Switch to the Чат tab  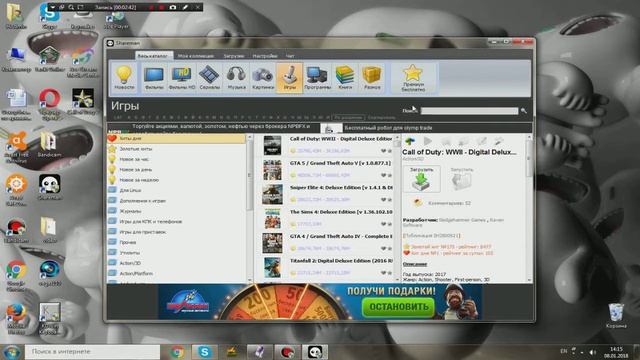click(x=290, y=56)
